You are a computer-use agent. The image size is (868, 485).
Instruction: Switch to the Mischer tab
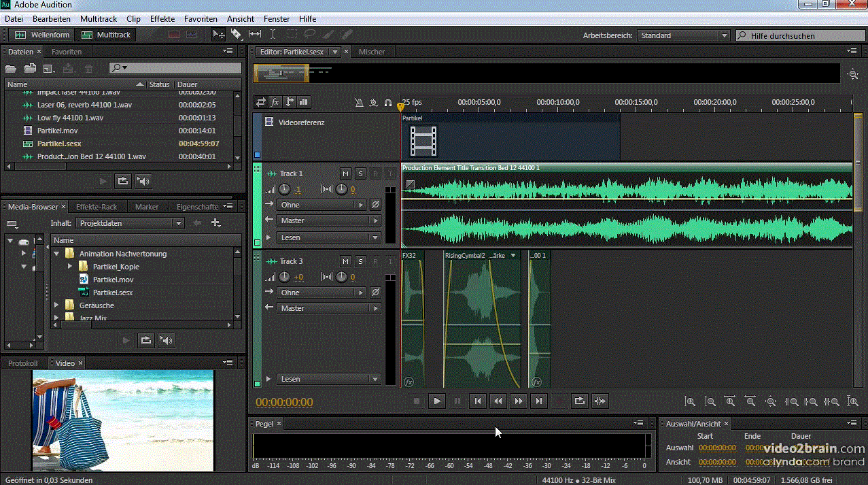(x=372, y=52)
